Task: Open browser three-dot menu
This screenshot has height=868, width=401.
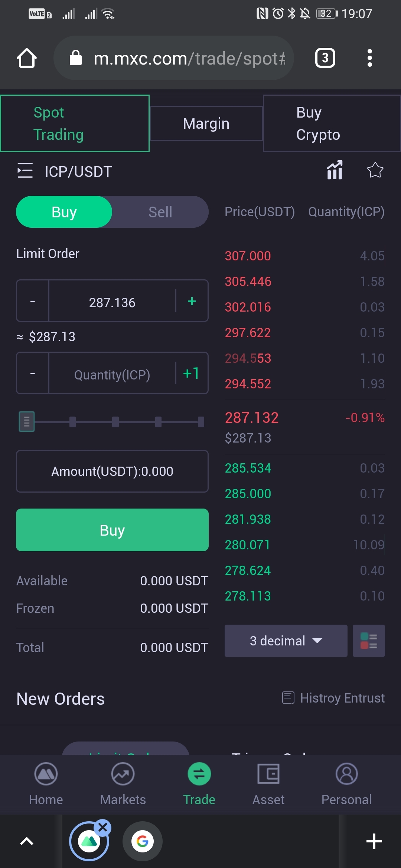Action: 369,58
